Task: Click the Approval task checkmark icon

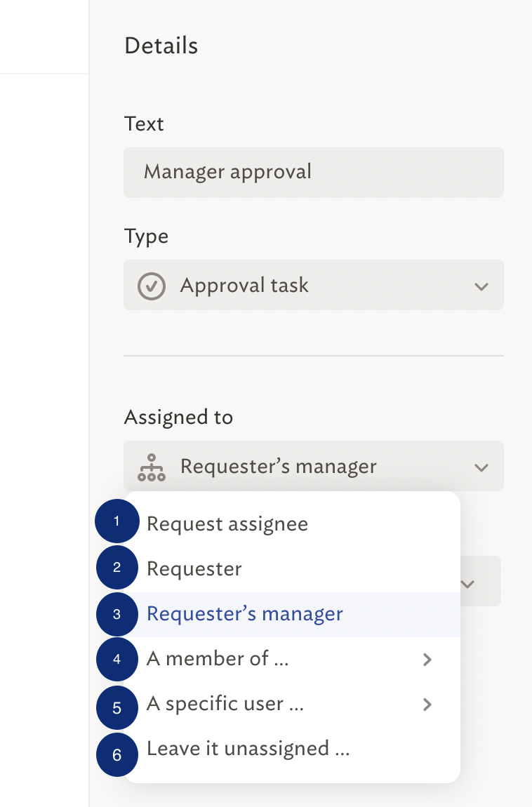Action: coord(152,286)
